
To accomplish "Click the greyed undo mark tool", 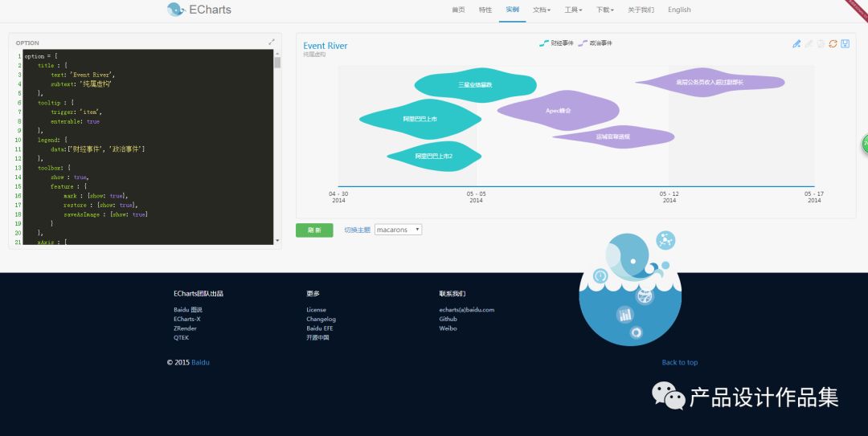I will tap(809, 43).
